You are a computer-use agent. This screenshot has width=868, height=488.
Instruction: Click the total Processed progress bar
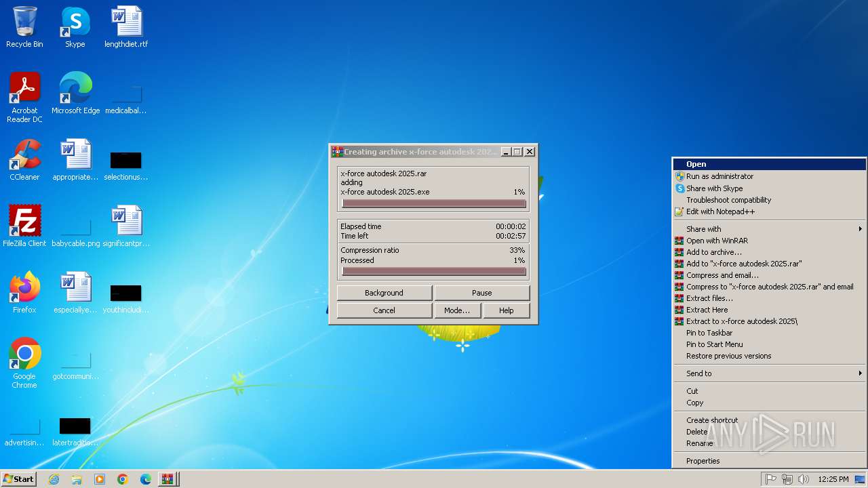(434, 272)
